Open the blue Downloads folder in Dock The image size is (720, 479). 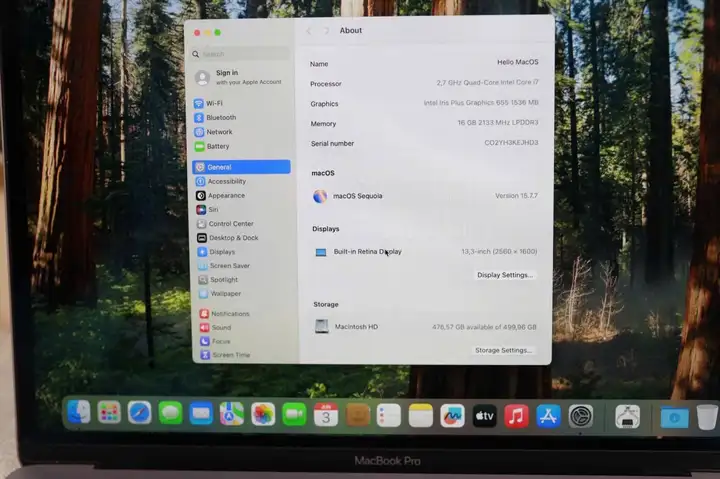tap(674, 417)
